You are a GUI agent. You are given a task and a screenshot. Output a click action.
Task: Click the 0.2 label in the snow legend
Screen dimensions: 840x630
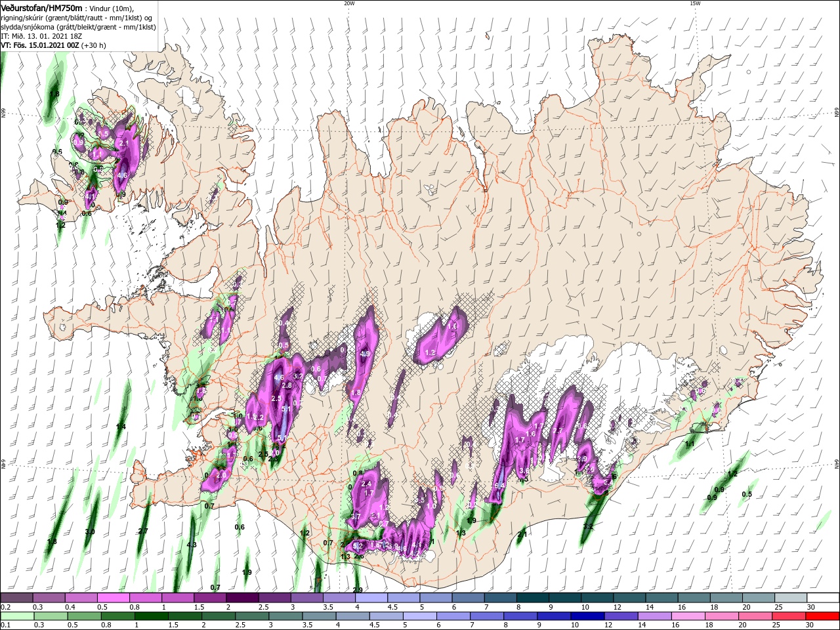pos(6,607)
